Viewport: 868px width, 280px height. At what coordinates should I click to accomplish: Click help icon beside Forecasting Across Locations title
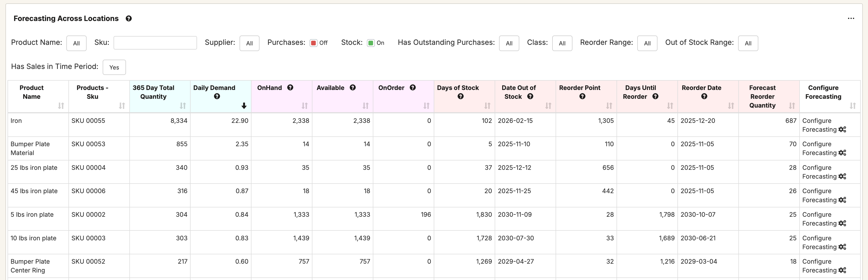click(128, 18)
